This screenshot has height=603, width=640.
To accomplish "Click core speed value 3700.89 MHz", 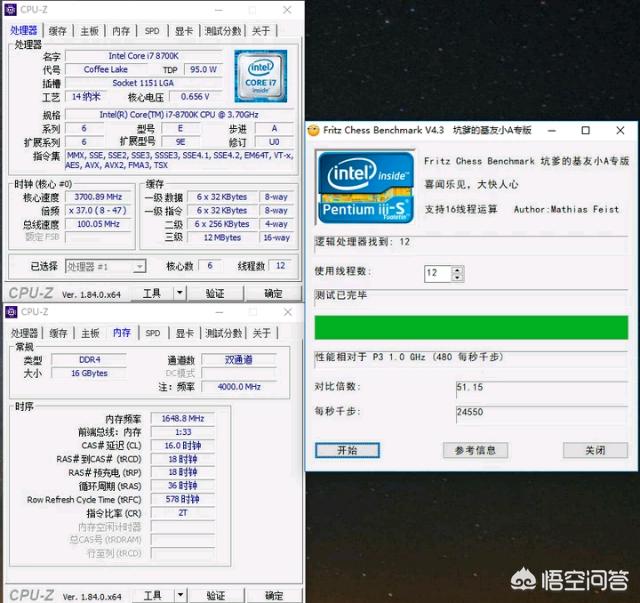I will [98, 197].
